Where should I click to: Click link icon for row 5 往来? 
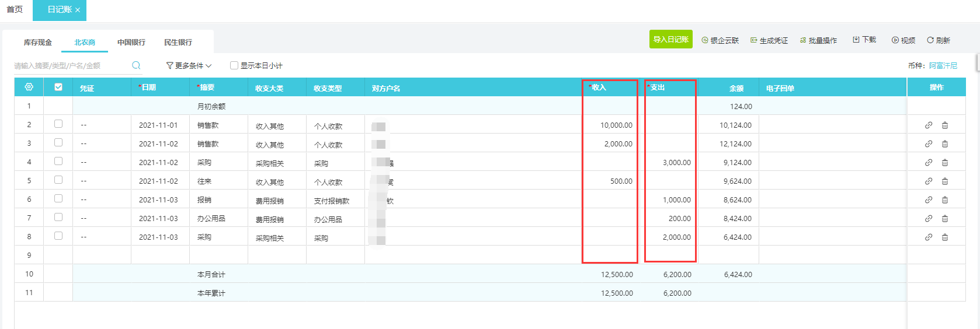929,181
